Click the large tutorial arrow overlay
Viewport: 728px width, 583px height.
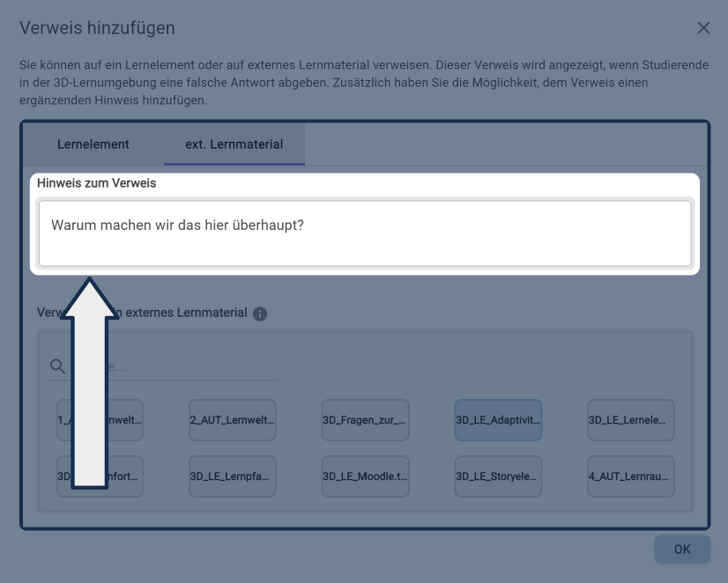(88, 387)
